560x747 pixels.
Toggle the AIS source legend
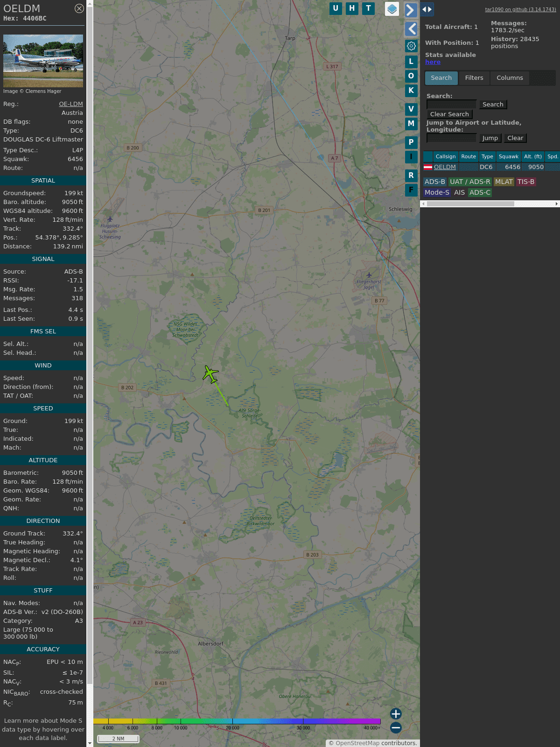pyautogui.click(x=459, y=193)
